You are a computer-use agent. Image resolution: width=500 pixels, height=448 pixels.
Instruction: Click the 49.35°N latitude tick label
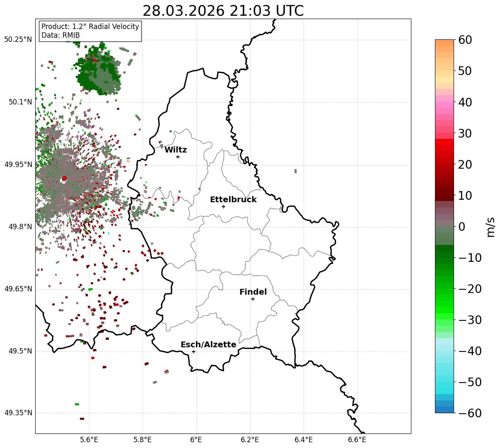tap(18, 413)
